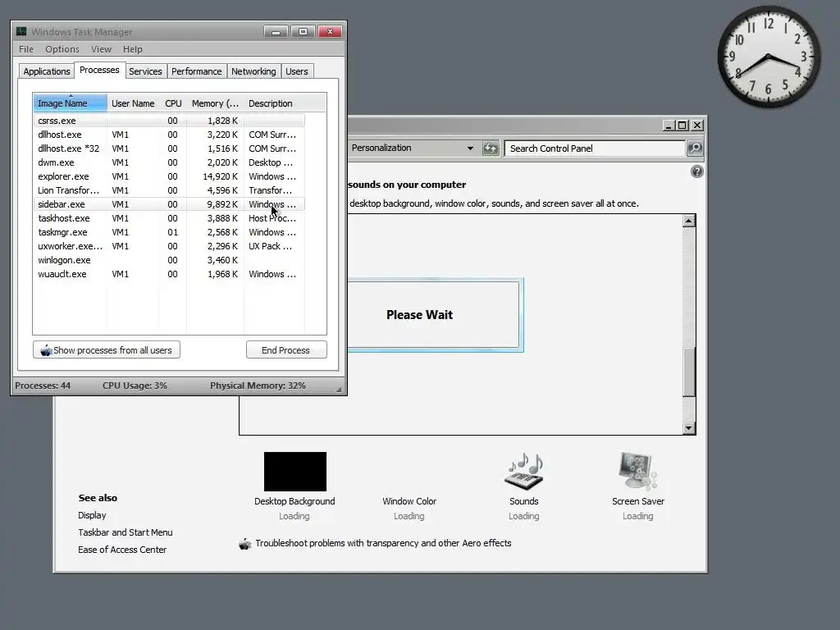
Task: Close the Control Panel window
Action: [697, 126]
